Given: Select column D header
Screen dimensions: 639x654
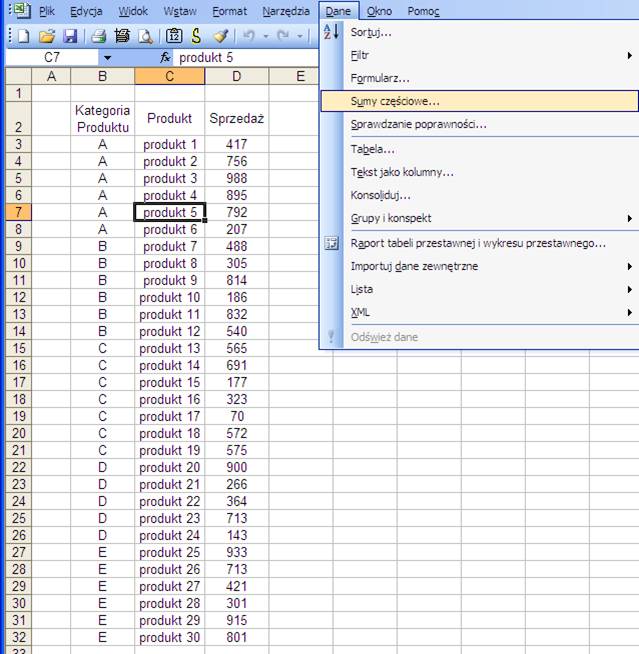Looking at the screenshot, I should click(x=237, y=76).
